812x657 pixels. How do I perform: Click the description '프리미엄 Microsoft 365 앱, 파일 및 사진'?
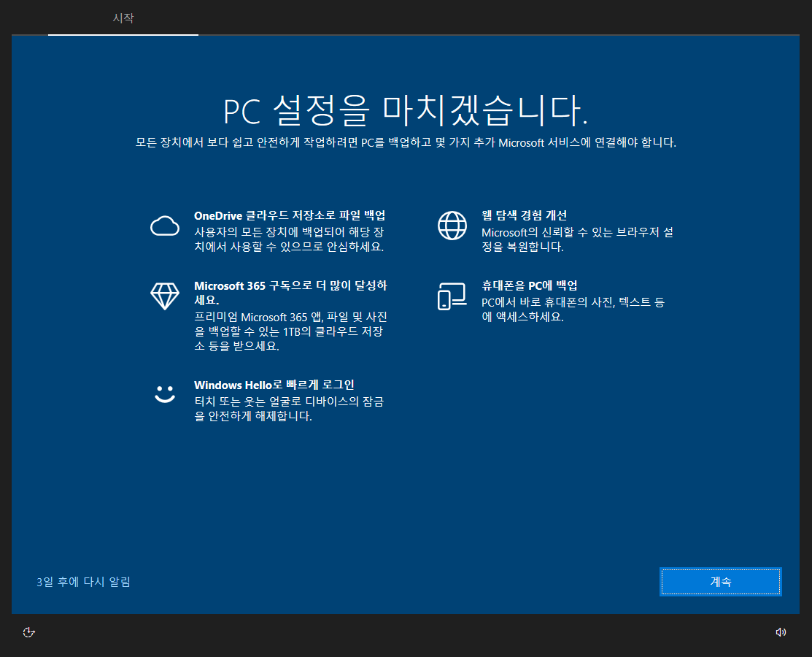pos(290,331)
